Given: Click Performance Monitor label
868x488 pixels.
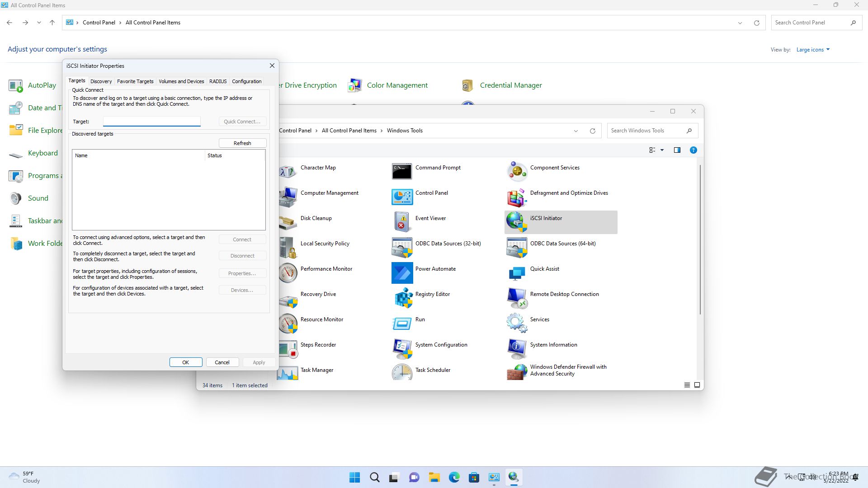Looking at the screenshot, I should click(x=326, y=269).
